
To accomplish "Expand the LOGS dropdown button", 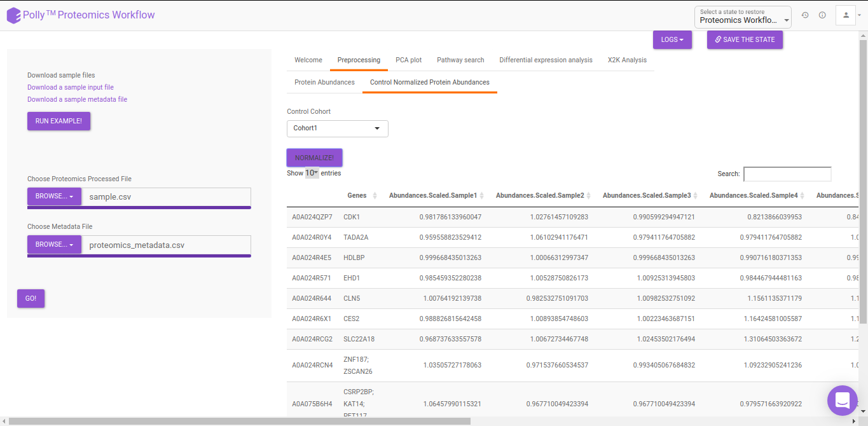I will pos(672,39).
